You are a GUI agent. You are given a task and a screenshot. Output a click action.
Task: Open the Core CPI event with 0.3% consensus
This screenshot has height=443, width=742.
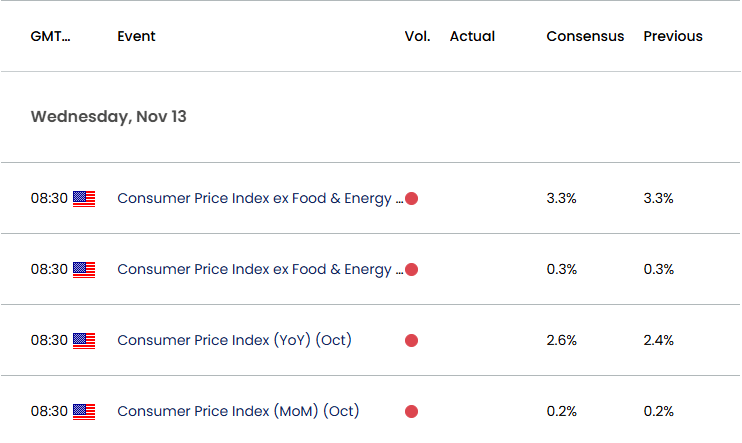click(x=260, y=269)
